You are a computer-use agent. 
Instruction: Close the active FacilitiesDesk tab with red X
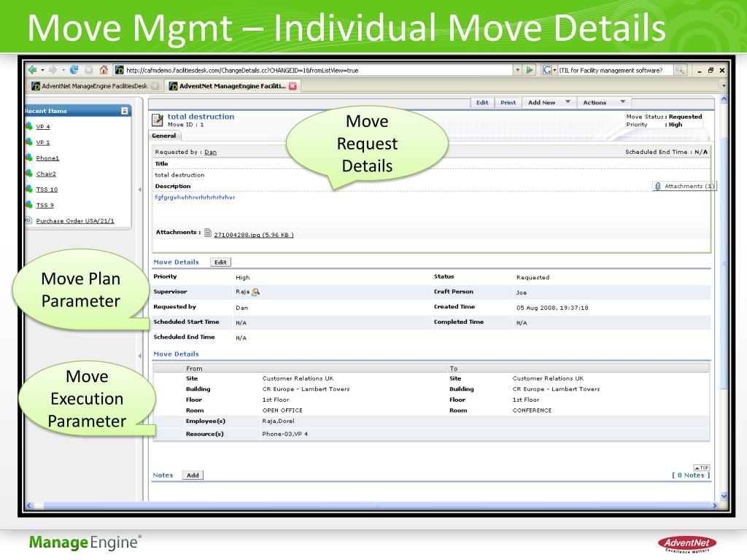293,86
